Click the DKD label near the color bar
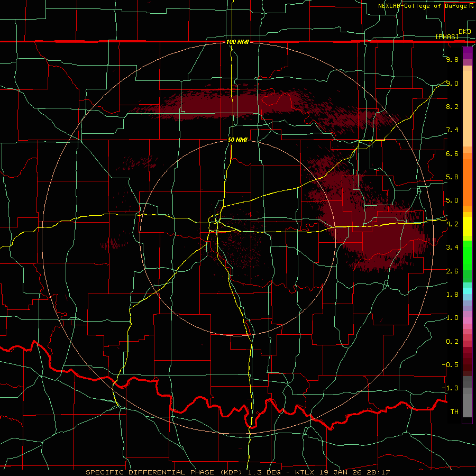 tap(464, 32)
